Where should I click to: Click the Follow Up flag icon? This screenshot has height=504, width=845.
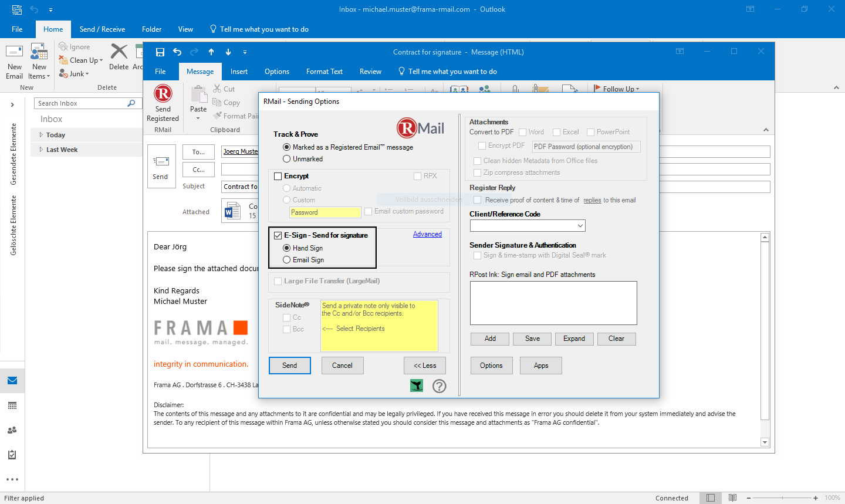[597, 89]
